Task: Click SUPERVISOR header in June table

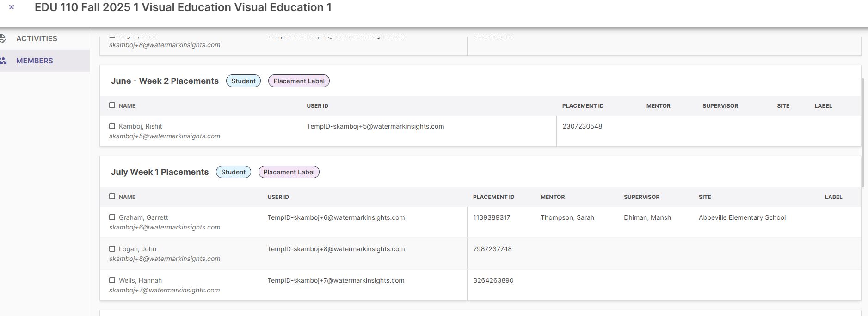Action: (x=720, y=106)
